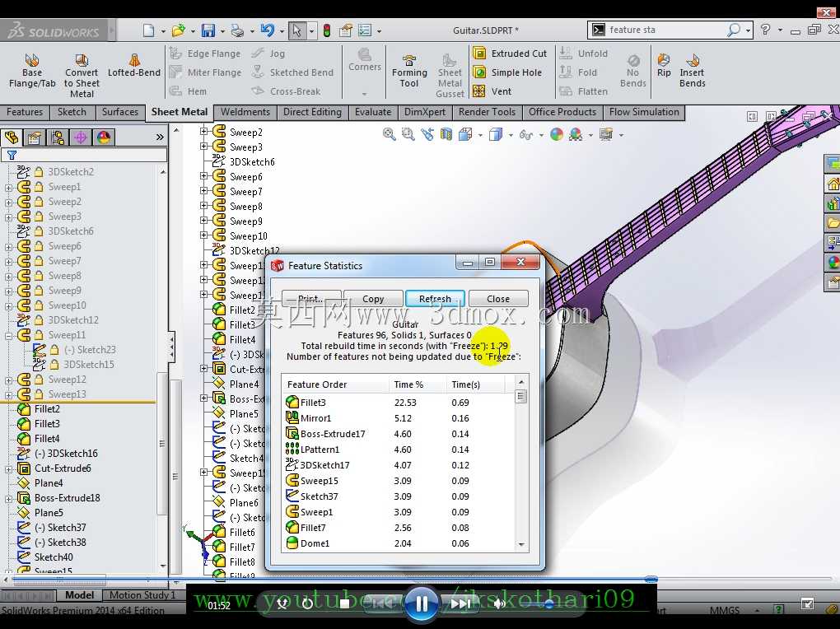Click the Time % column header
This screenshot has width=840, height=629.
click(418, 384)
